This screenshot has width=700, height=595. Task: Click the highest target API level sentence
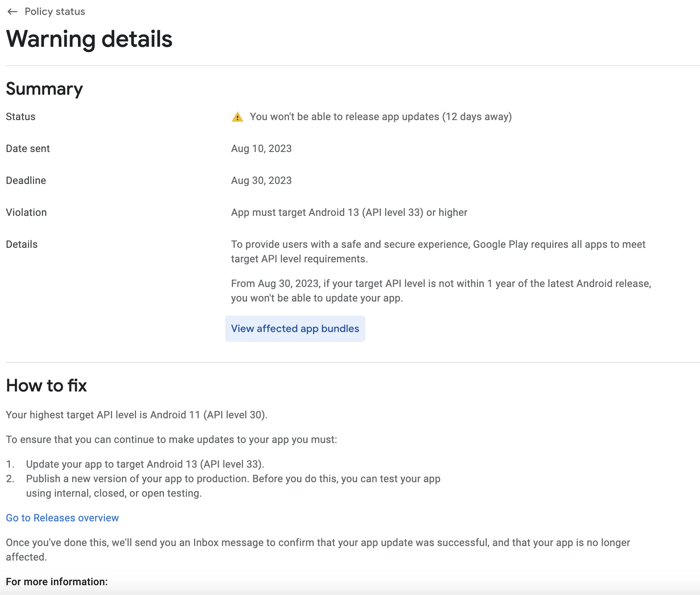pos(136,415)
